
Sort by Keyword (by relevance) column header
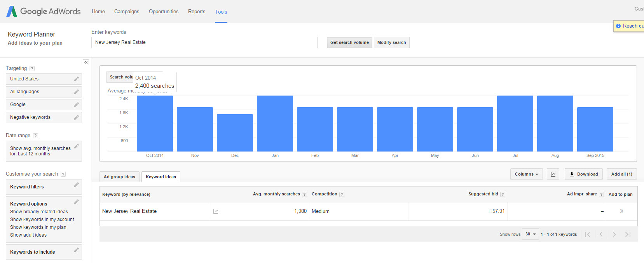pos(126,194)
